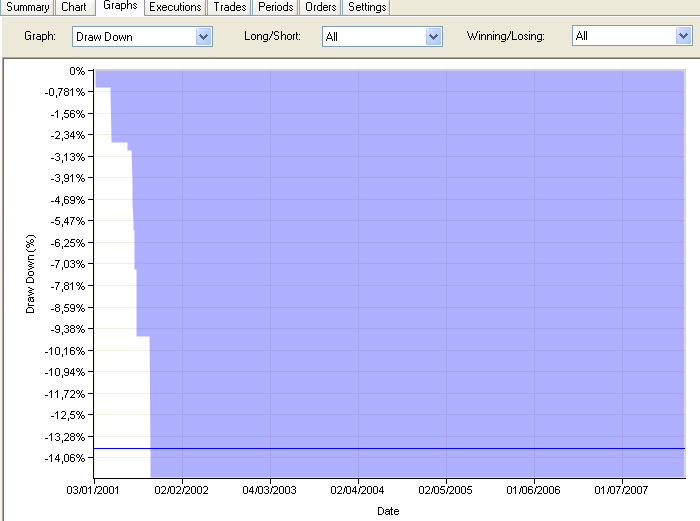Click the -8,59% axis label
700x521 pixels.
click(67, 308)
